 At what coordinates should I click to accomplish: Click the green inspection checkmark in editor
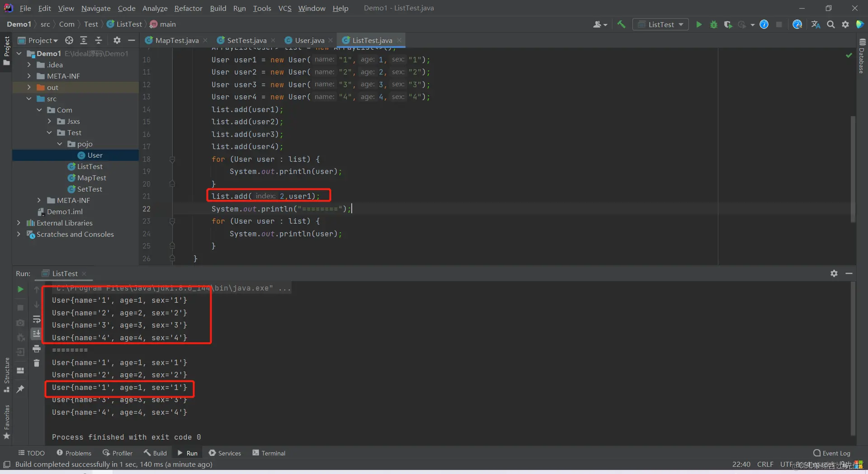tap(849, 55)
